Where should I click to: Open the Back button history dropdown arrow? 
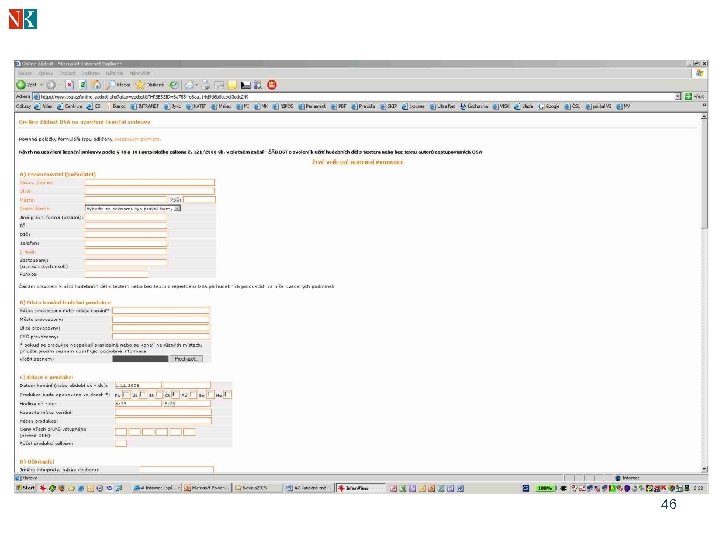(41, 85)
